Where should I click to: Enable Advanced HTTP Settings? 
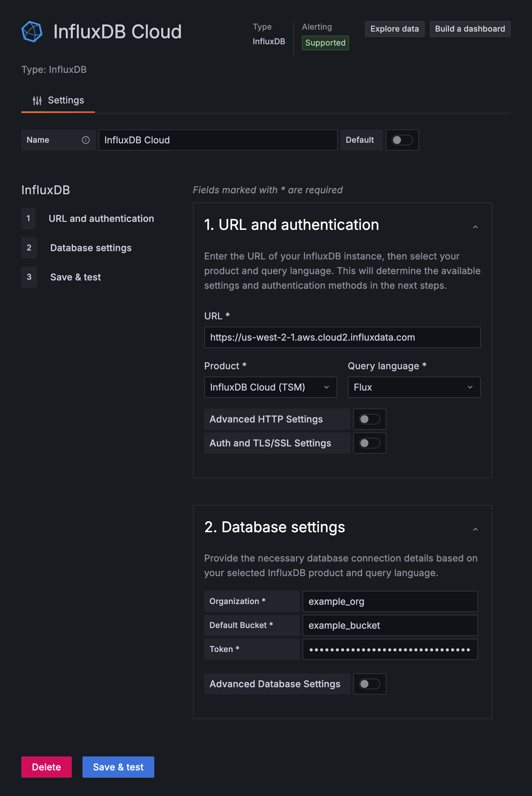click(369, 419)
